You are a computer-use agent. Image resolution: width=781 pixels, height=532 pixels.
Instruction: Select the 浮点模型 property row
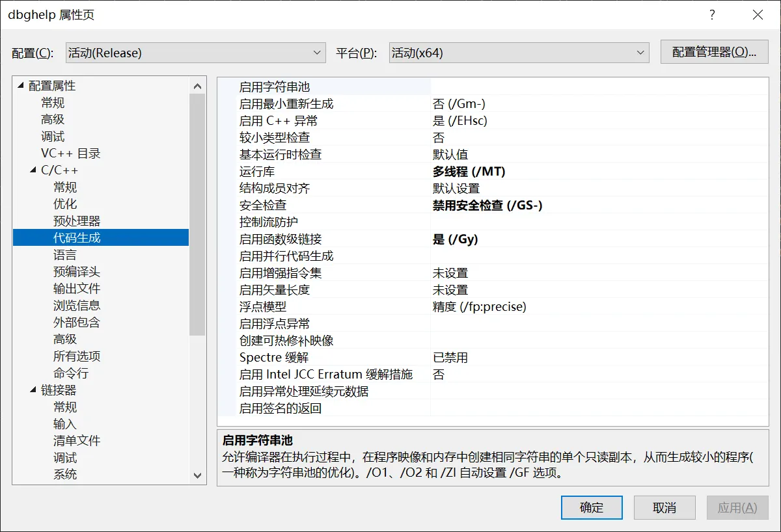[x=263, y=307]
